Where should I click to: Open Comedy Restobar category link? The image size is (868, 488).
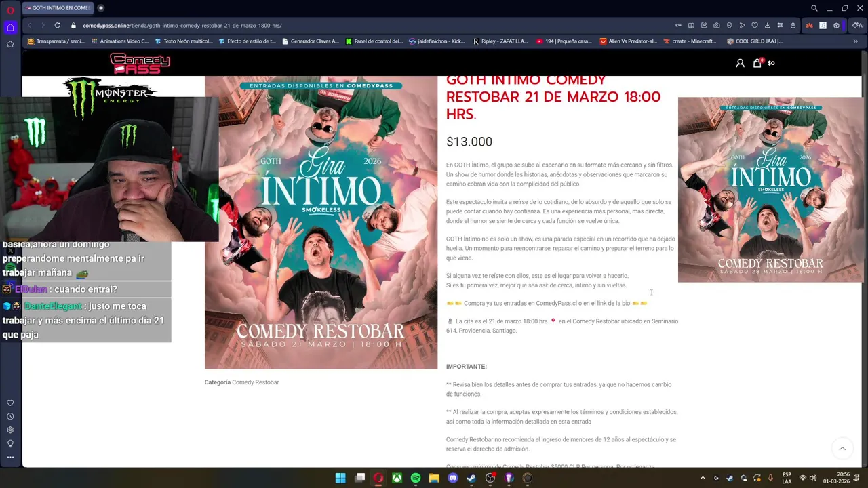click(256, 382)
